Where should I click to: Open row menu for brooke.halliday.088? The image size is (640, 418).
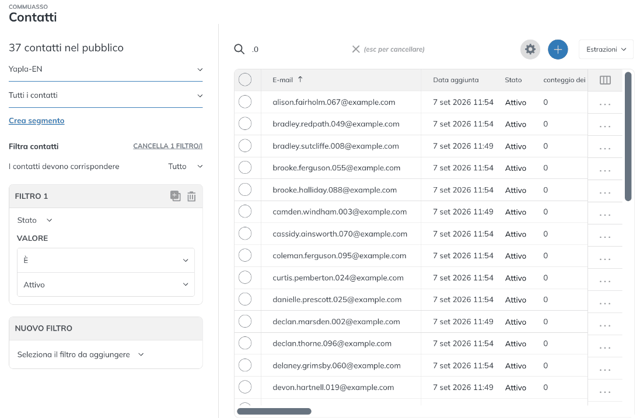tap(605, 192)
